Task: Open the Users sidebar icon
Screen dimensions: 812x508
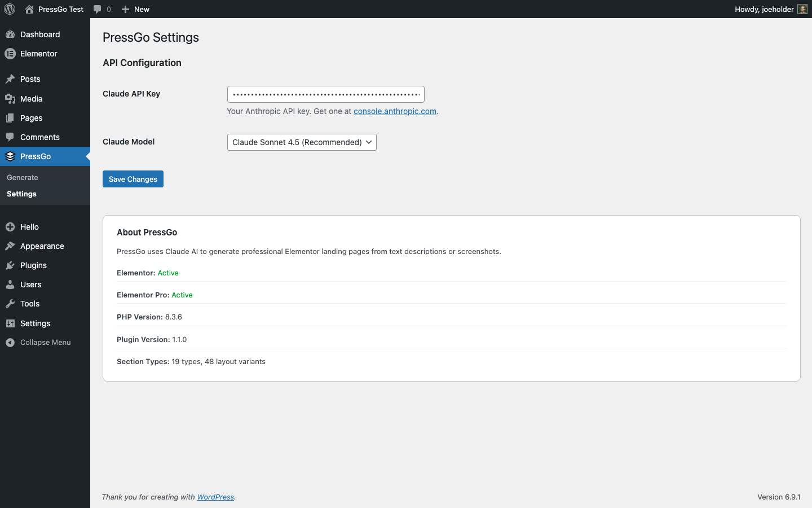Action: point(10,284)
